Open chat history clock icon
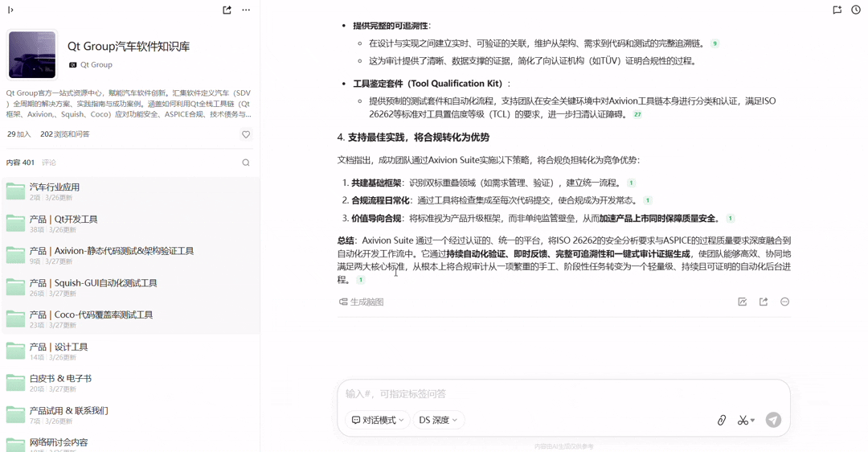 [x=856, y=10]
